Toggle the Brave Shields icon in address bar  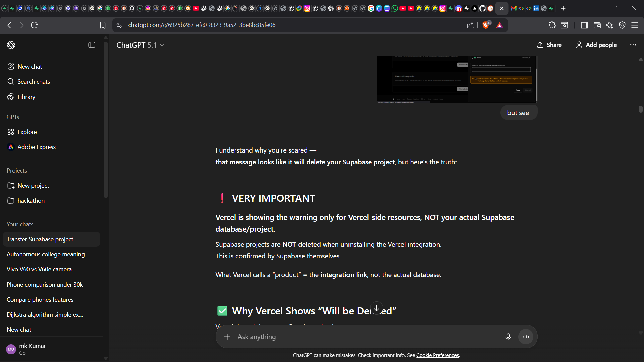pos(485,25)
